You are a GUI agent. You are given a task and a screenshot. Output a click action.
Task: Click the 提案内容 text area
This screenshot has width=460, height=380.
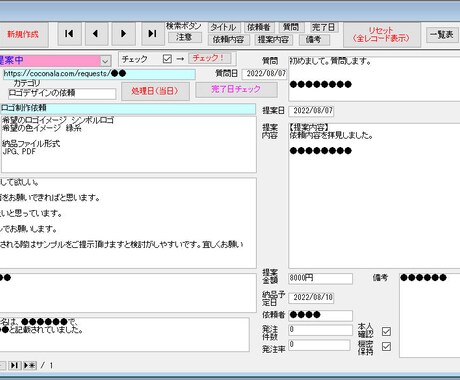point(374,196)
